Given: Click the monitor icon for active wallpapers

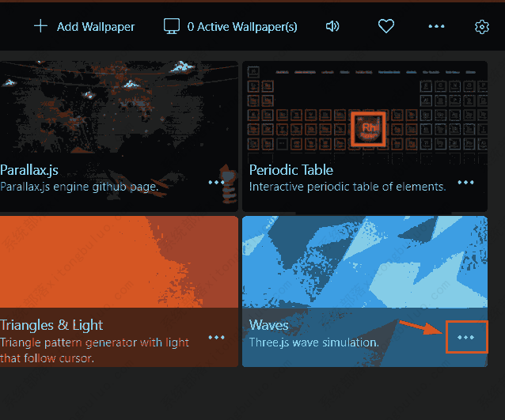Looking at the screenshot, I should tap(172, 26).
